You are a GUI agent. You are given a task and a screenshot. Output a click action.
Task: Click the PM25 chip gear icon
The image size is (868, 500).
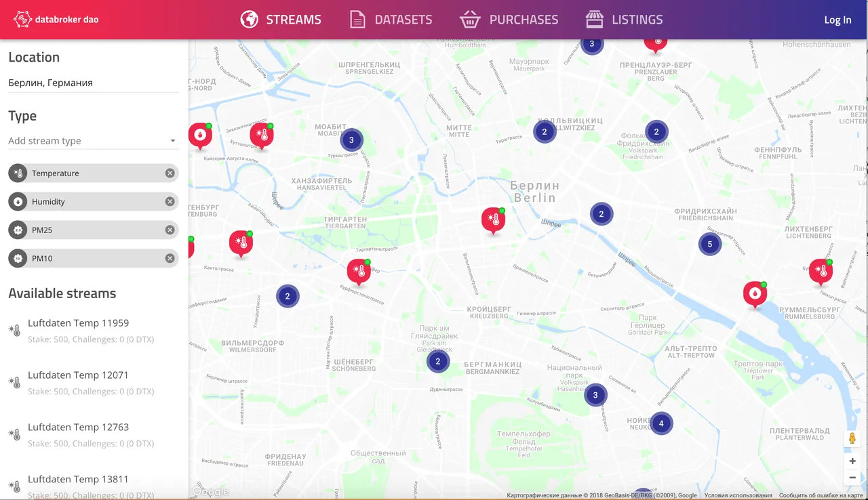click(18, 230)
